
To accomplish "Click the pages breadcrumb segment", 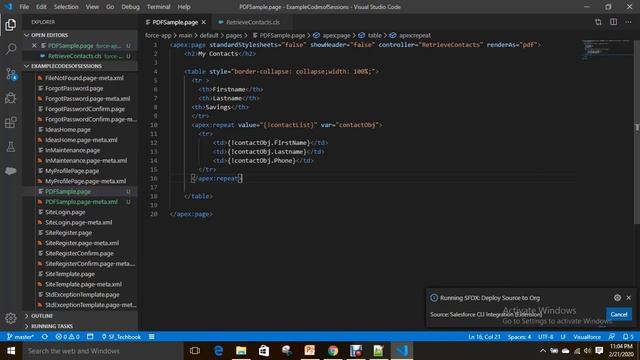I will point(234,36).
